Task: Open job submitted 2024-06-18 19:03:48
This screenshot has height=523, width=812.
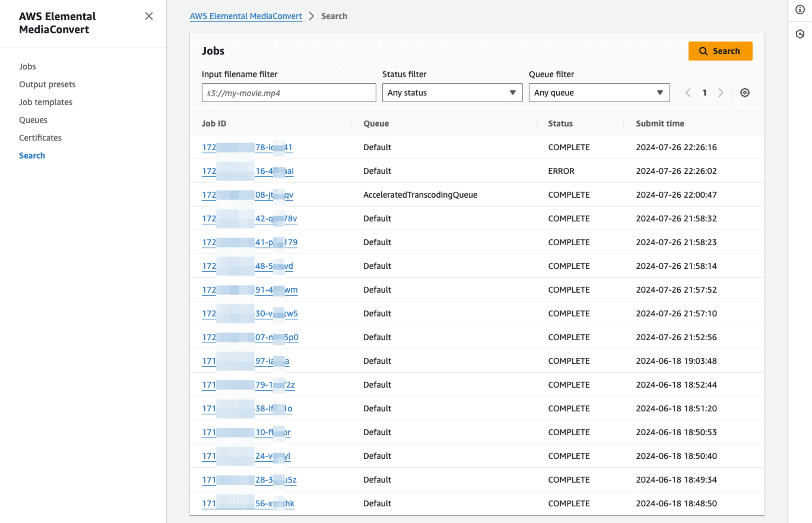Action: pyautogui.click(x=246, y=361)
